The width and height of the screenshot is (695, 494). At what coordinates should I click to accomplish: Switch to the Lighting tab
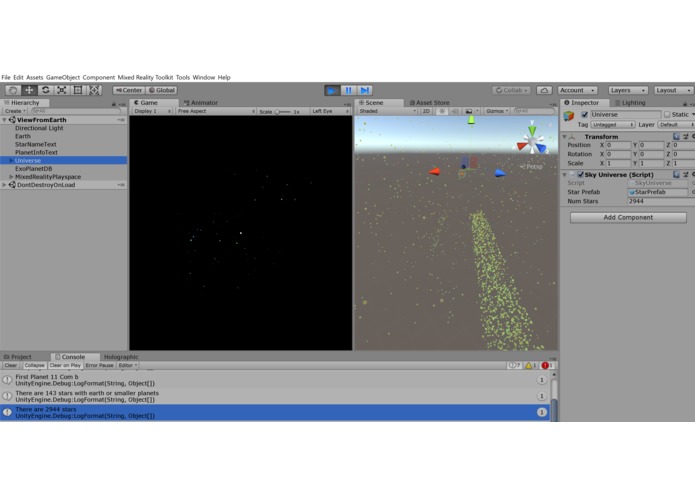630,103
